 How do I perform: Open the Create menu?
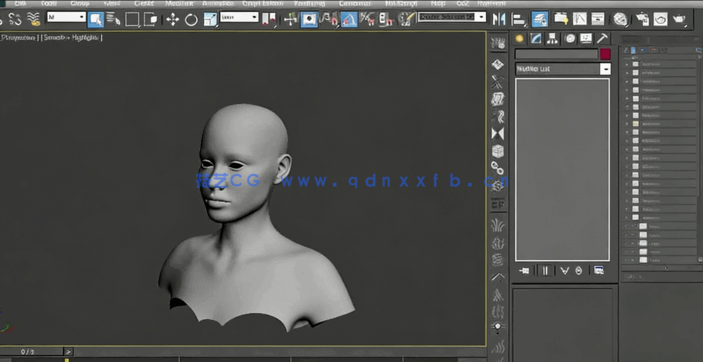click(x=144, y=3)
